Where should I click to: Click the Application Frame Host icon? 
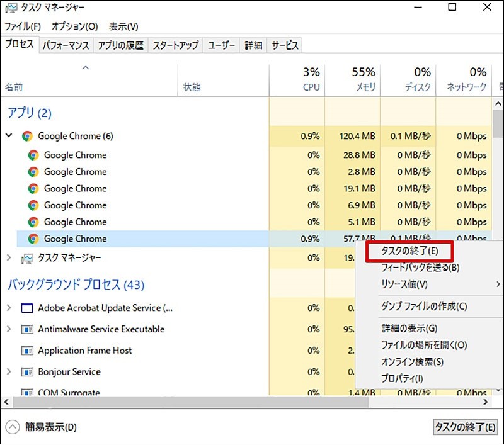pyautogui.click(x=27, y=351)
